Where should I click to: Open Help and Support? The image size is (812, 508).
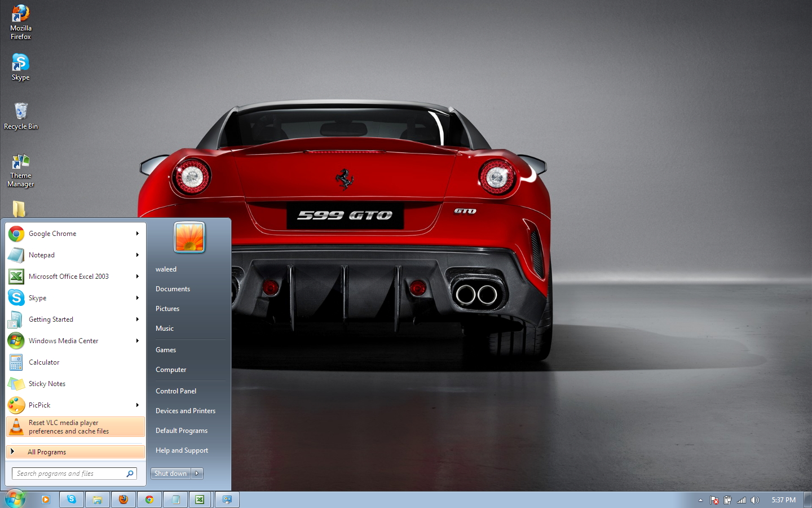click(x=182, y=450)
